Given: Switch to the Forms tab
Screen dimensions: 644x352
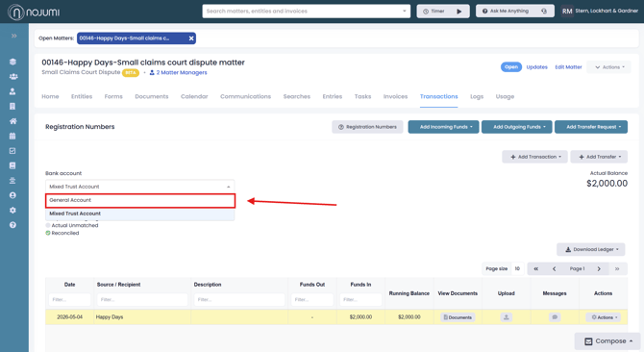Looking at the screenshot, I should tap(113, 96).
